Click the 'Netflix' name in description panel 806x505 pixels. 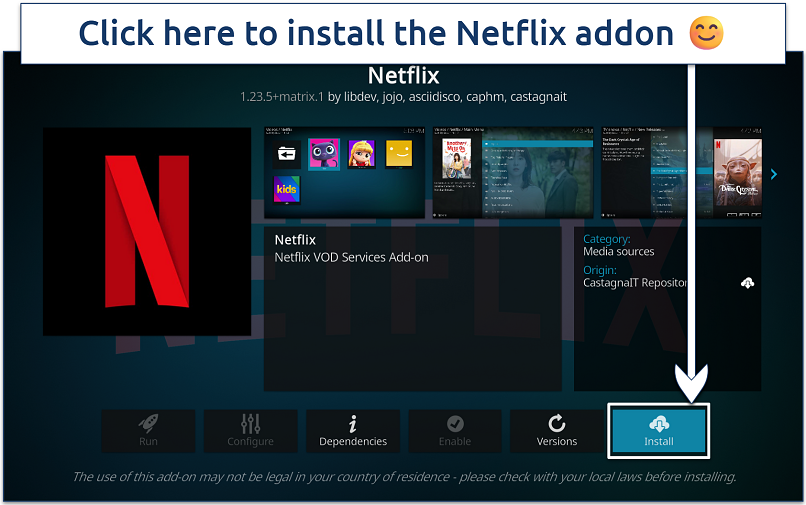[x=295, y=240]
